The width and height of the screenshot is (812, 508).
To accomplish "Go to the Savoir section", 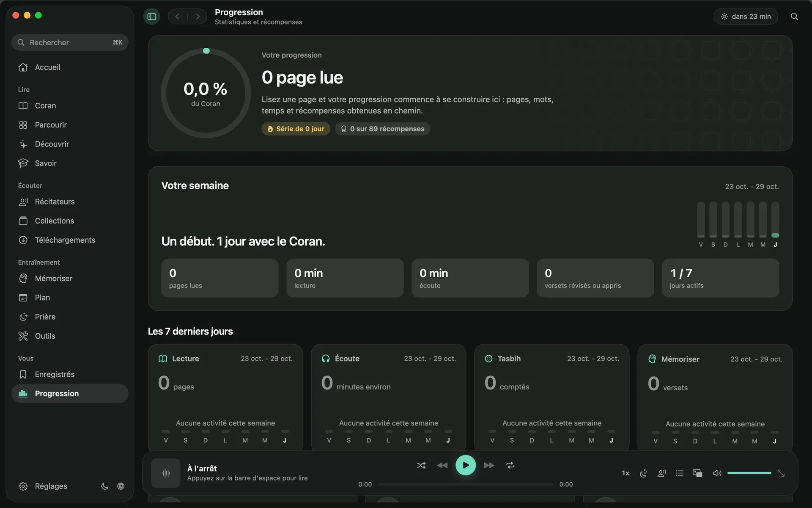I will coord(70,163).
